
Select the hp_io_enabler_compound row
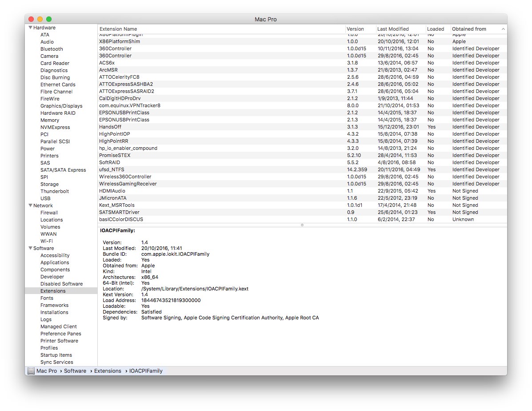(x=302, y=149)
